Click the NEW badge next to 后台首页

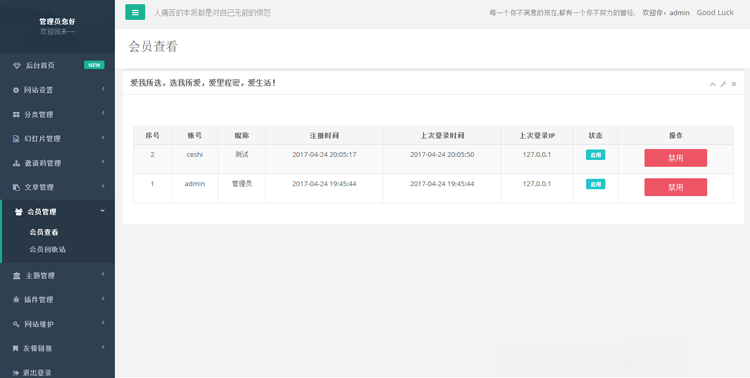[94, 65]
